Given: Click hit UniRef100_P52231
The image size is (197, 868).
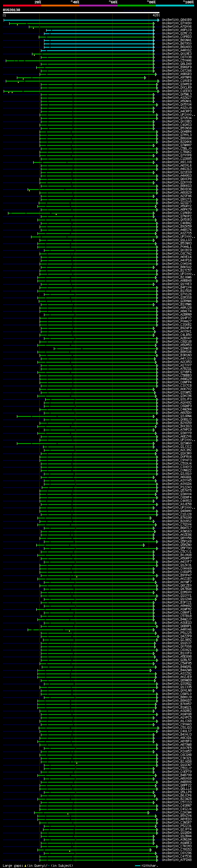Looking at the screenshot, I should (176, 826).
